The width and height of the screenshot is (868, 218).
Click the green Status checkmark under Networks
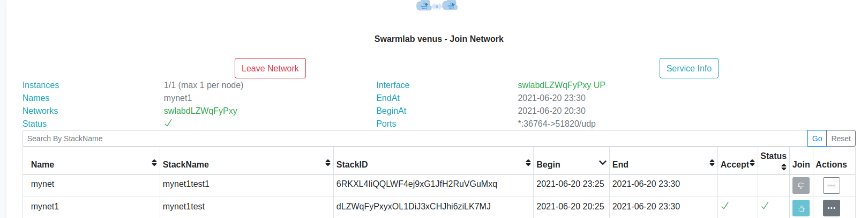click(168, 123)
